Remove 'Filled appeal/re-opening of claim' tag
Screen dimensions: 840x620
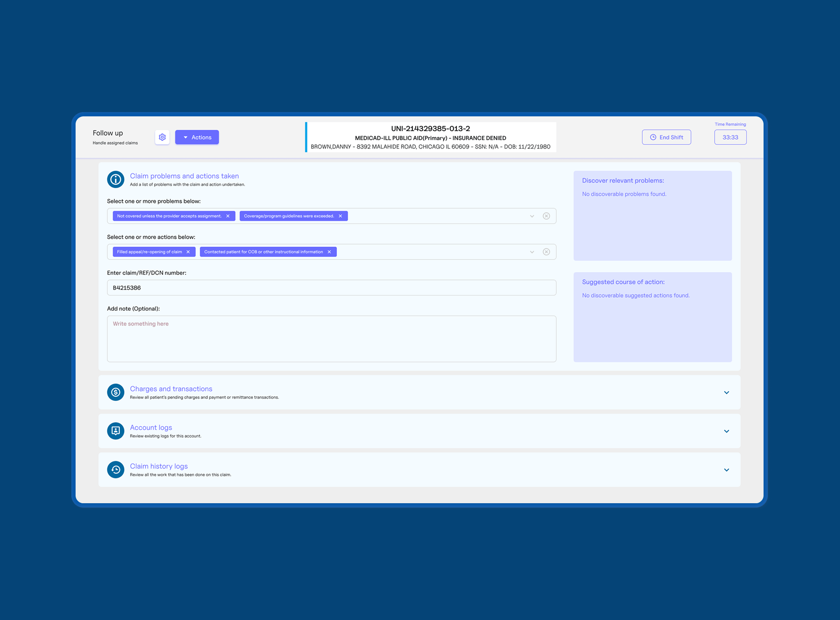click(x=188, y=252)
